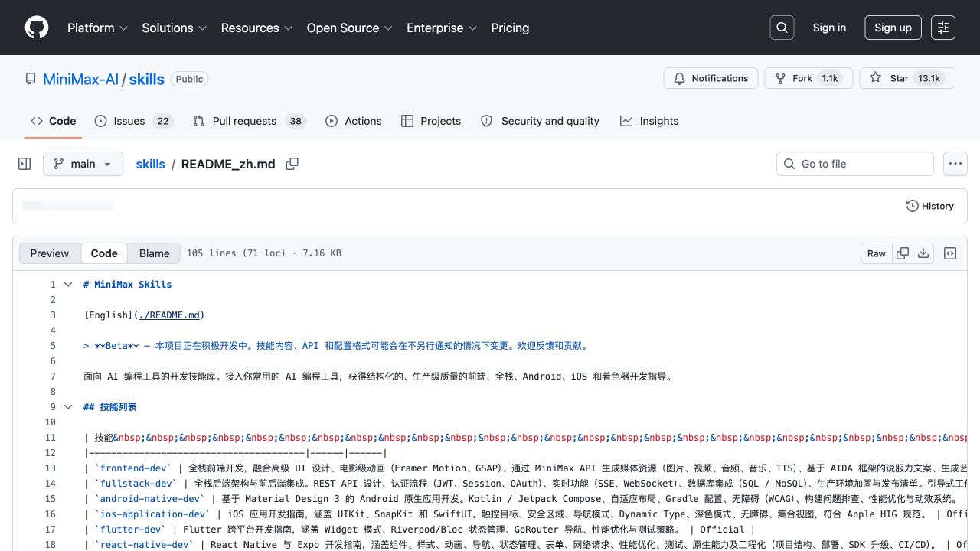This screenshot has width=980, height=551.
Task: Click Sign in
Action: pyautogui.click(x=829, y=28)
